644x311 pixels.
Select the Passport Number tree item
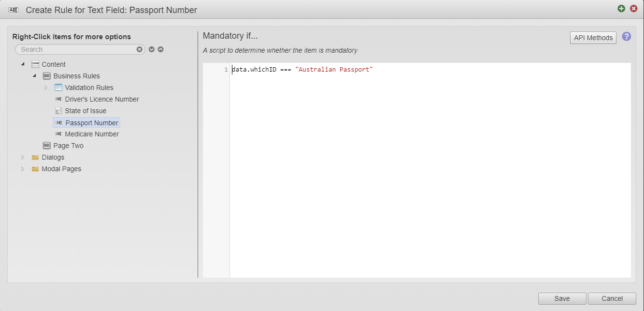point(92,123)
